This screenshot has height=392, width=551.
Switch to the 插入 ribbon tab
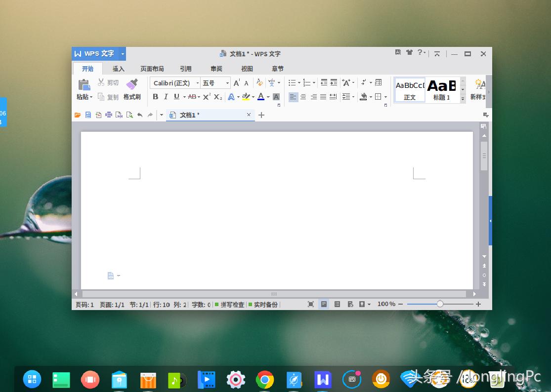click(118, 68)
